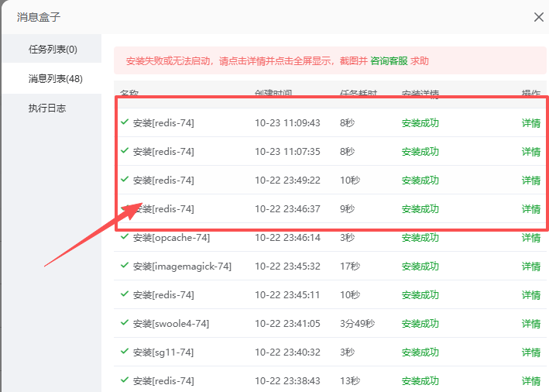Viewport: 549px width, 392px height.
Task: Click the 10-22 23:49:22 creation time
Action: tap(287, 181)
